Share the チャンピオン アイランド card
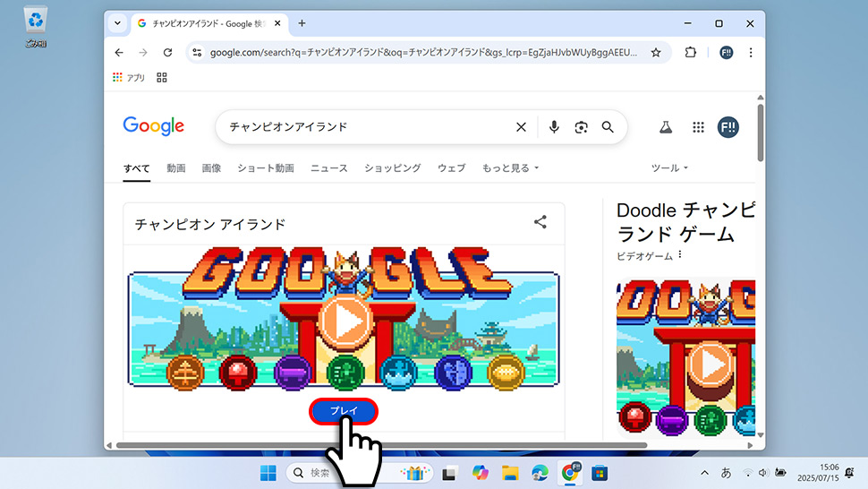Viewport: 868px width, 489px height. pos(540,222)
